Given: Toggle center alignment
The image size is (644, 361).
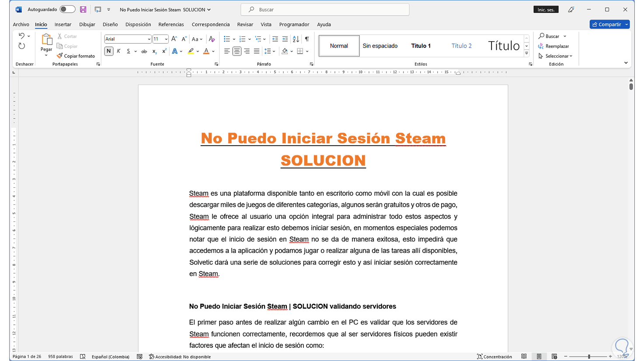Looking at the screenshot, I should coord(237,51).
